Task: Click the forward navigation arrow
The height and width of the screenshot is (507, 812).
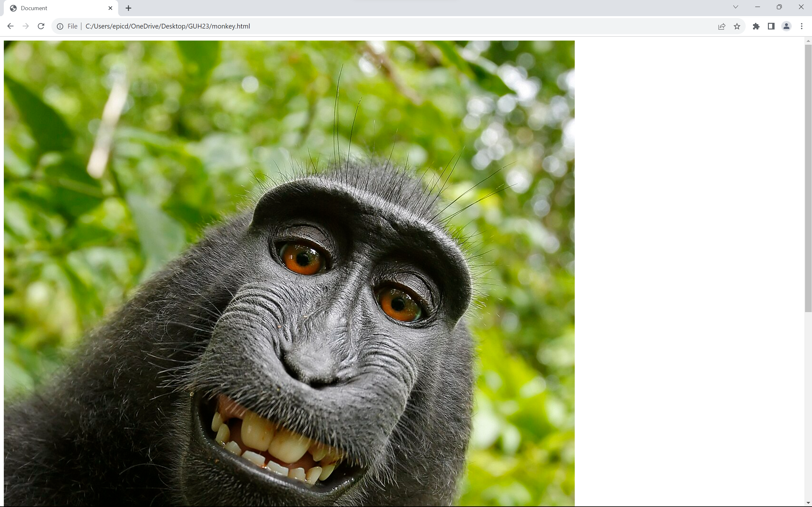Action: pos(25,26)
